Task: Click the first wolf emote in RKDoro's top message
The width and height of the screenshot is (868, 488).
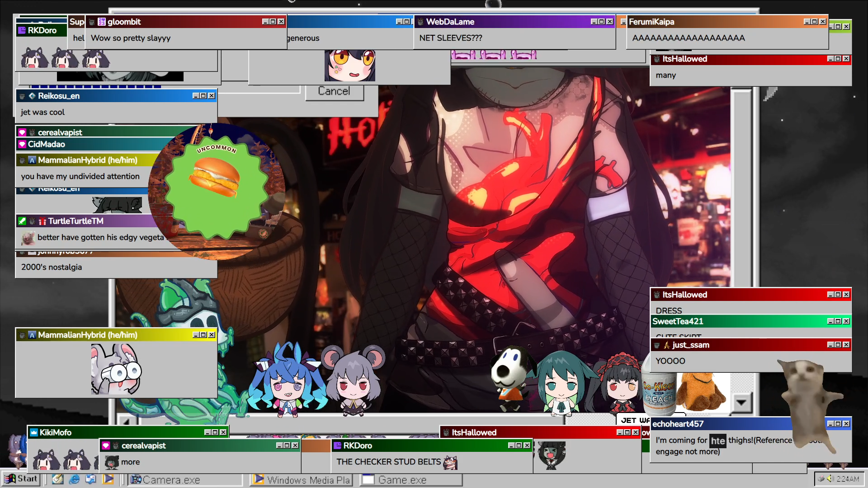Action: [35, 58]
